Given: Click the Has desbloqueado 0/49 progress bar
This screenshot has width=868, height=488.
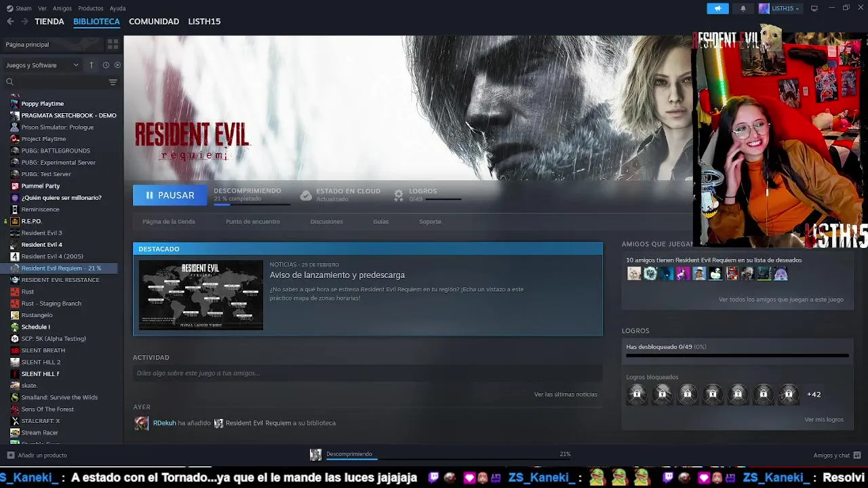Looking at the screenshot, I should 737,355.
